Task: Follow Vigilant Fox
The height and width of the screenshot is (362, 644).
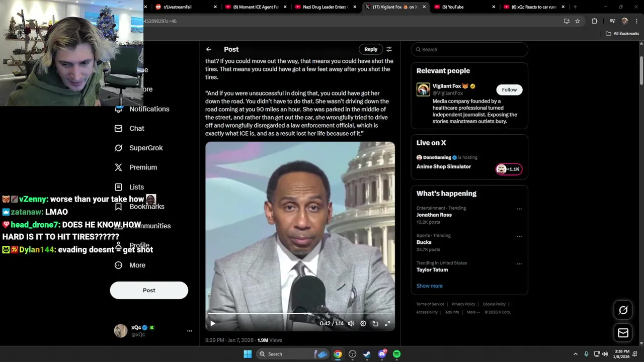Action: tap(509, 89)
